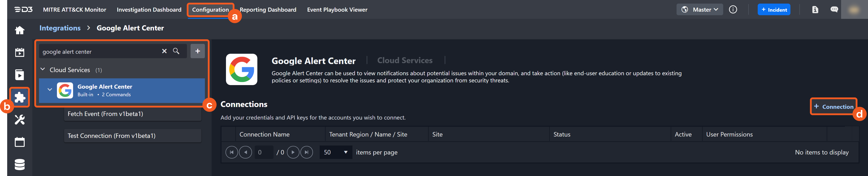Collapse the Cloud Services category
Viewport: 868px width, 176px height.
click(x=43, y=69)
